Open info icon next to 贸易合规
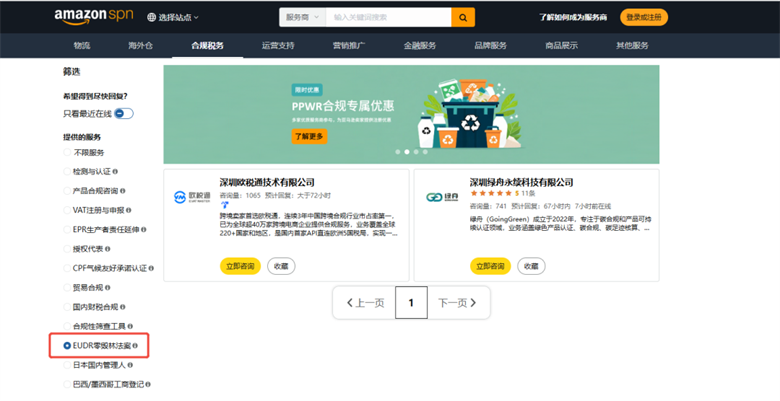The width and height of the screenshot is (780, 401). tap(108, 288)
